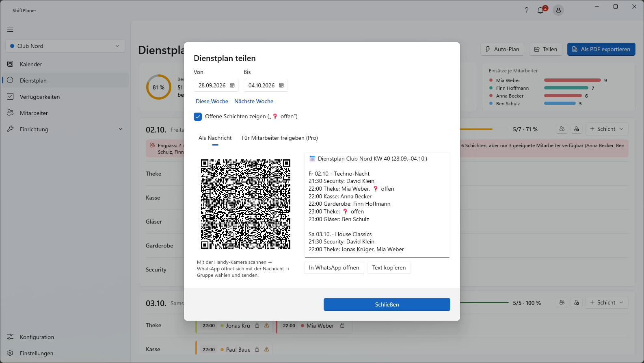Switch to Als Nachricht tab
Screen dimensions: 644x363
(x=215, y=138)
